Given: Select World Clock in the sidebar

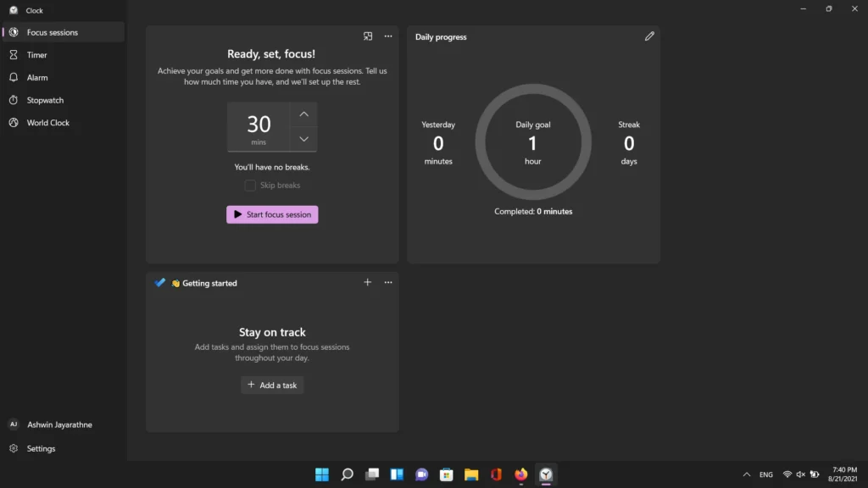Looking at the screenshot, I should 48,123.
